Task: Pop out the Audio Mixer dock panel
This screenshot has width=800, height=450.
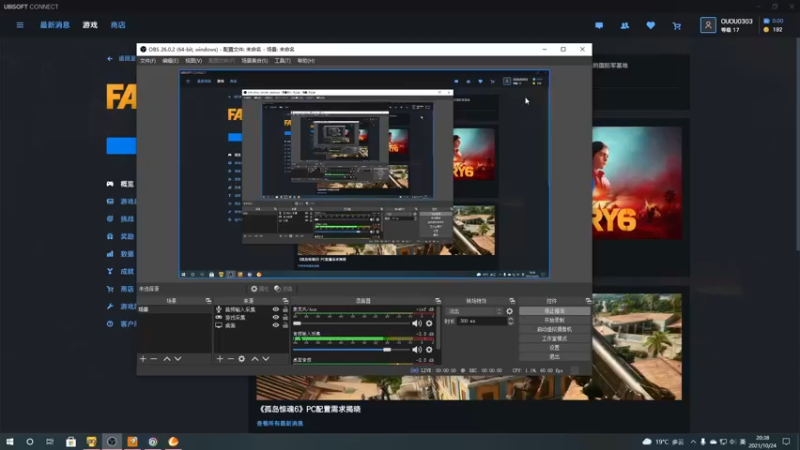Action: pos(438,301)
